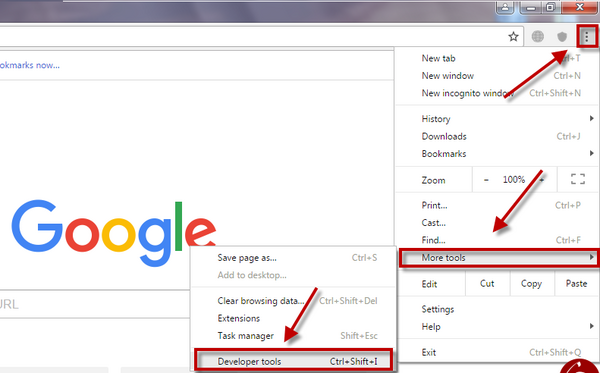Image resolution: width=600 pixels, height=373 pixels.
Task: Choose Cast... from the menu
Action: pos(498,223)
